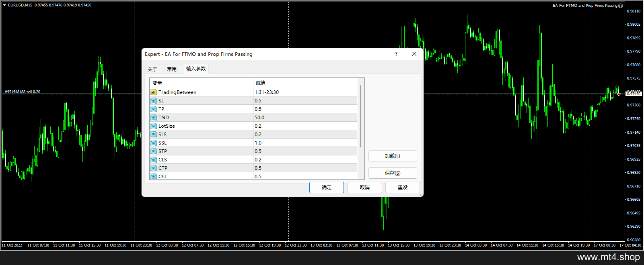Viewport: 644px width, 265px height.
Task: Click the SL variable icon
Action: point(153,101)
